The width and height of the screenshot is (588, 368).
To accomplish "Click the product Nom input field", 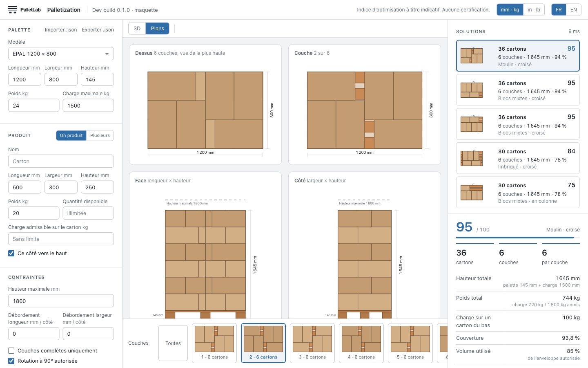I will point(61,161).
